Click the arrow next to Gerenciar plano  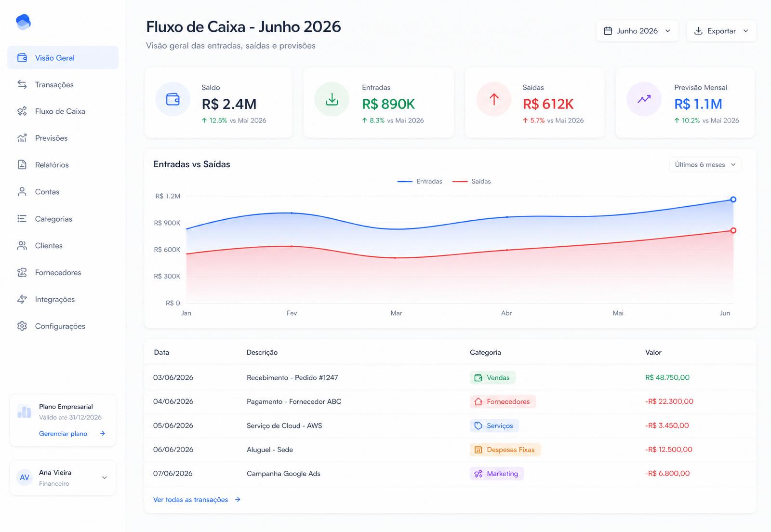pyautogui.click(x=103, y=434)
